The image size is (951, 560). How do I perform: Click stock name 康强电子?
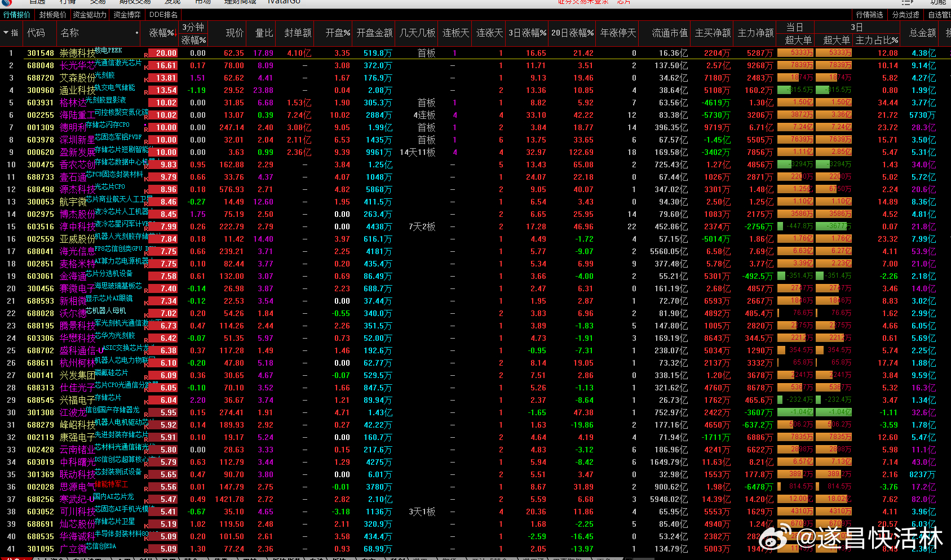(77, 437)
